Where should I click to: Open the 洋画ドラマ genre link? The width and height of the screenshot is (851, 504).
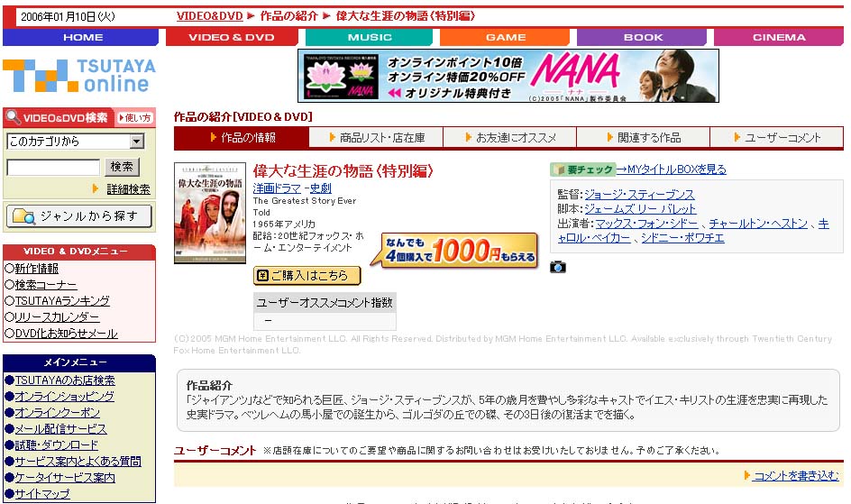[x=277, y=188]
